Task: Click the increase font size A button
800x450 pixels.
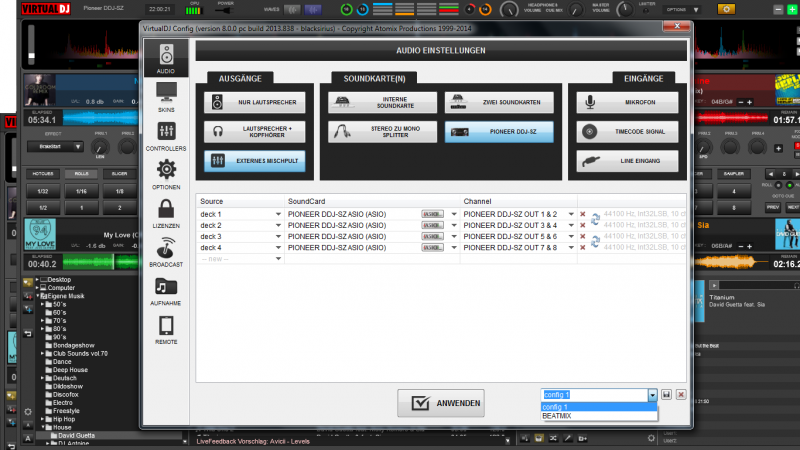Action: point(28,438)
